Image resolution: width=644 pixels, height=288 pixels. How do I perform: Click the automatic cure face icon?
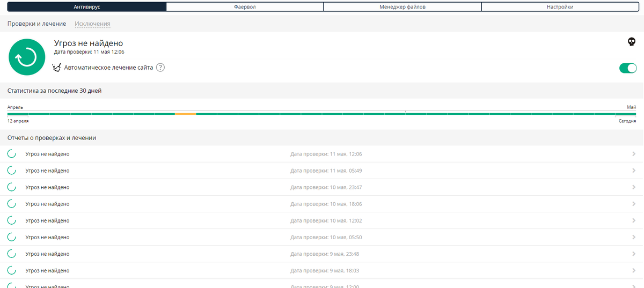point(57,68)
